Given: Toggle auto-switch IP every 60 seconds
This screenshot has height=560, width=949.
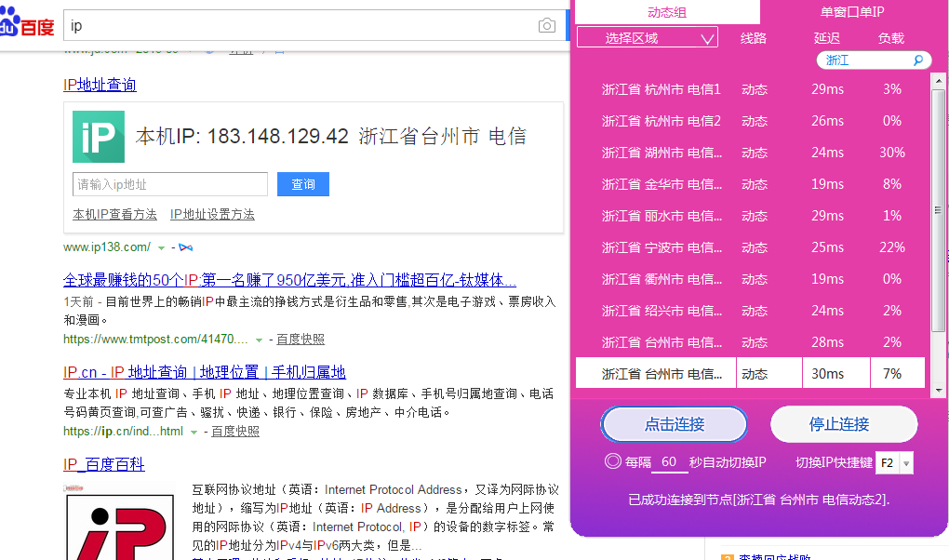Looking at the screenshot, I should [612, 461].
